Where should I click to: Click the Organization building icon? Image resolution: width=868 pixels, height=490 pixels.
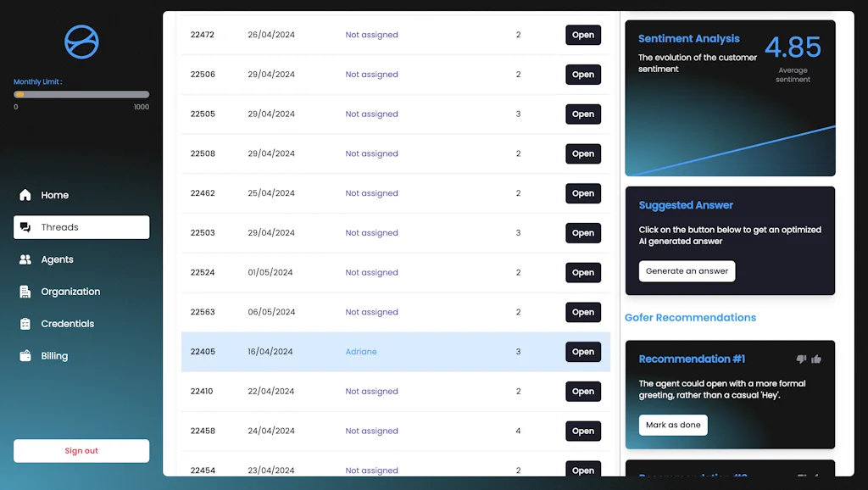pos(25,291)
